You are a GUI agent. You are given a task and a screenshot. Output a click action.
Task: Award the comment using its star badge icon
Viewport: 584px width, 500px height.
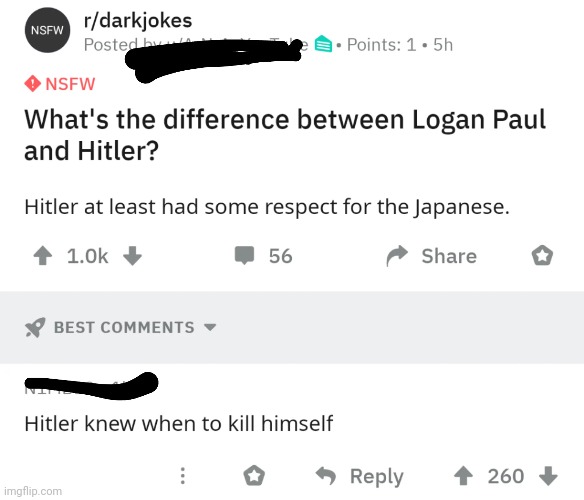(x=254, y=476)
